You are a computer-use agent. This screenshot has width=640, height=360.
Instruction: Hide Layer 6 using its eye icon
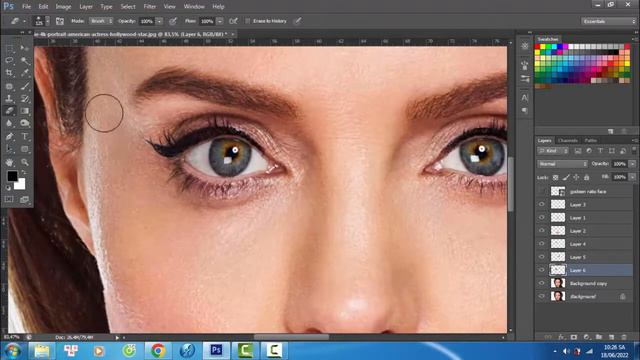[542, 270]
